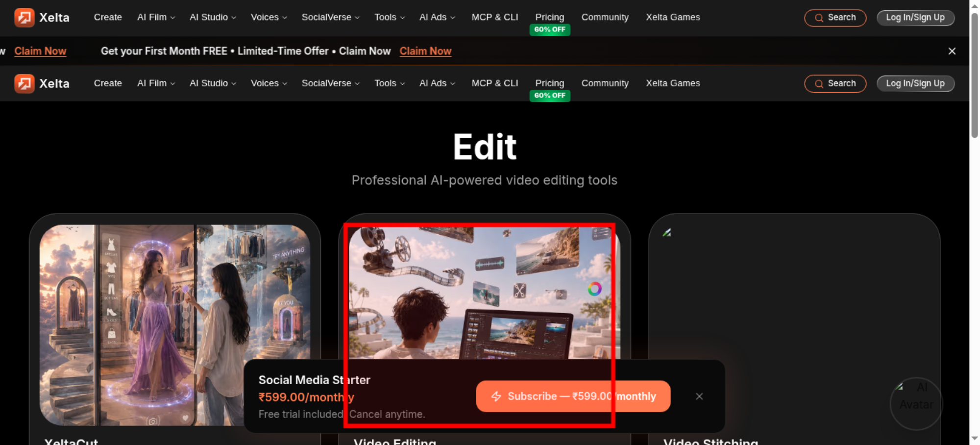
Task: Click "Professional AI-powered video editing tools" subtitle
Action: [x=485, y=180]
